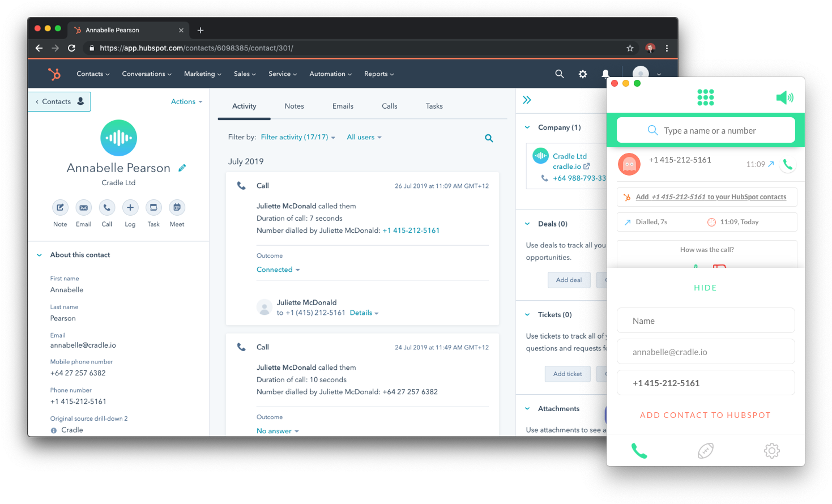Screen dimensions: 832x504
Task: Click the Meet calendar icon
Action: (177, 207)
